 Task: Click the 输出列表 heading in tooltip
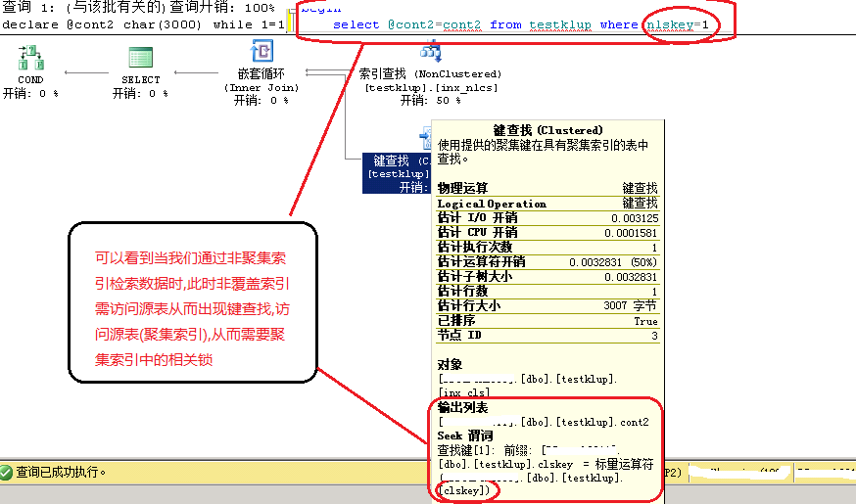click(462, 407)
